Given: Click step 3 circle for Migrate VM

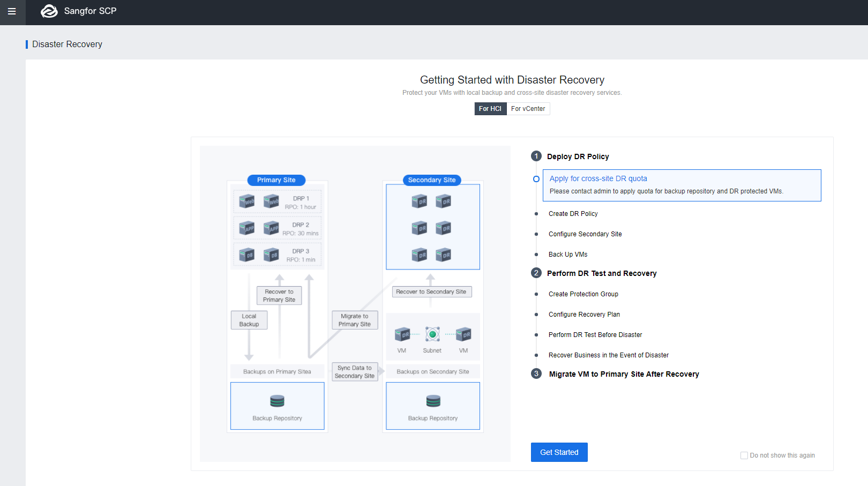Looking at the screenshot, I should click(x=536, y=374).
